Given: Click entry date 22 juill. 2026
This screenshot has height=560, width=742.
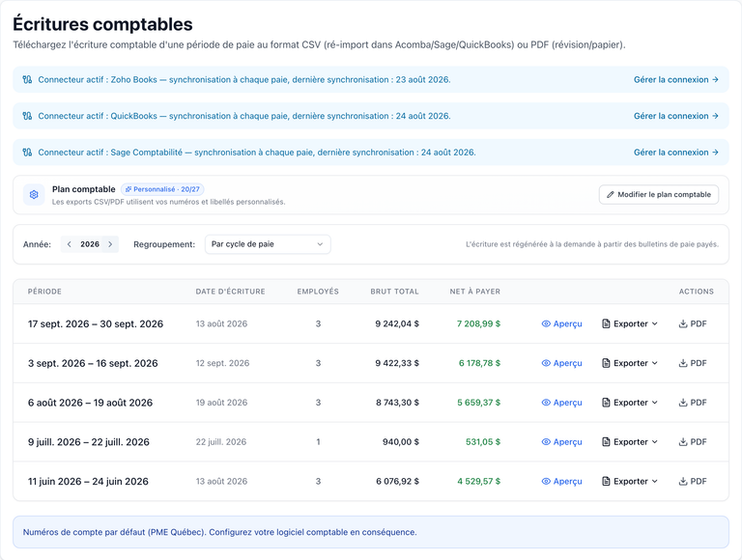Looking at the screenshot, I should click(221, 442).
